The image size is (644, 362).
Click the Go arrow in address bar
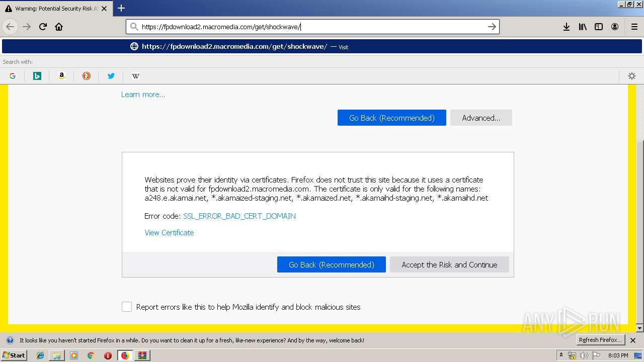click(x=492, y=27)
